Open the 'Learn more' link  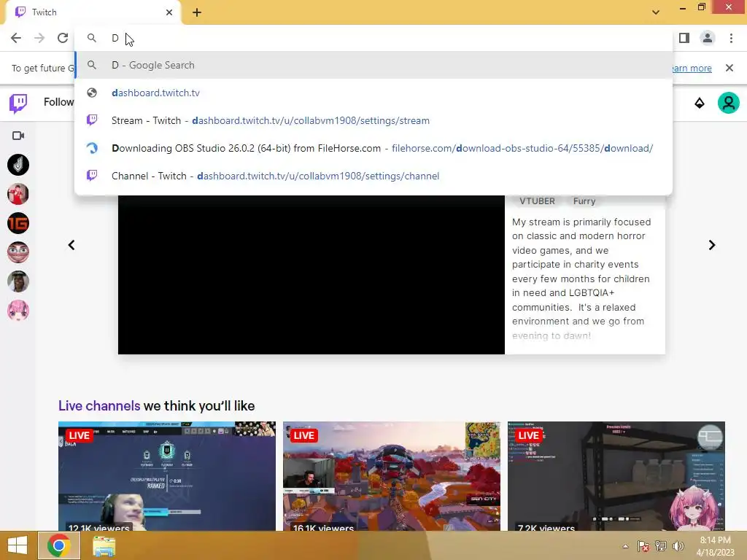[691, 68]
